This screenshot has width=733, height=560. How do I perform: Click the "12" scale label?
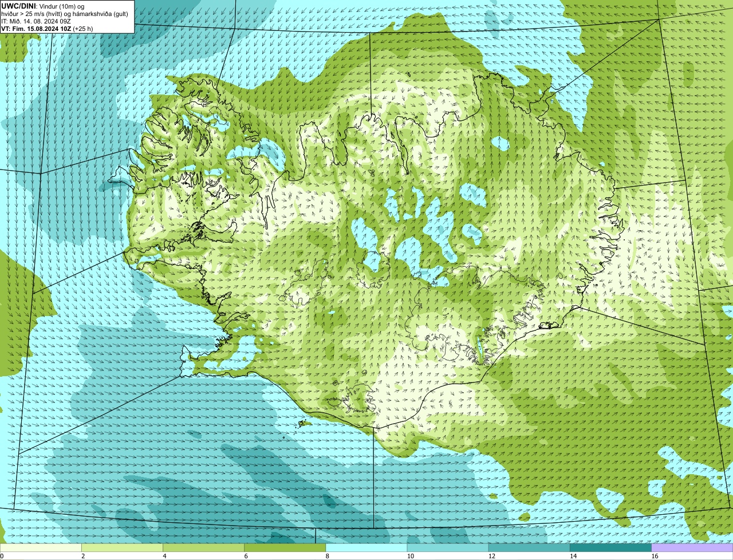point(491,556)
